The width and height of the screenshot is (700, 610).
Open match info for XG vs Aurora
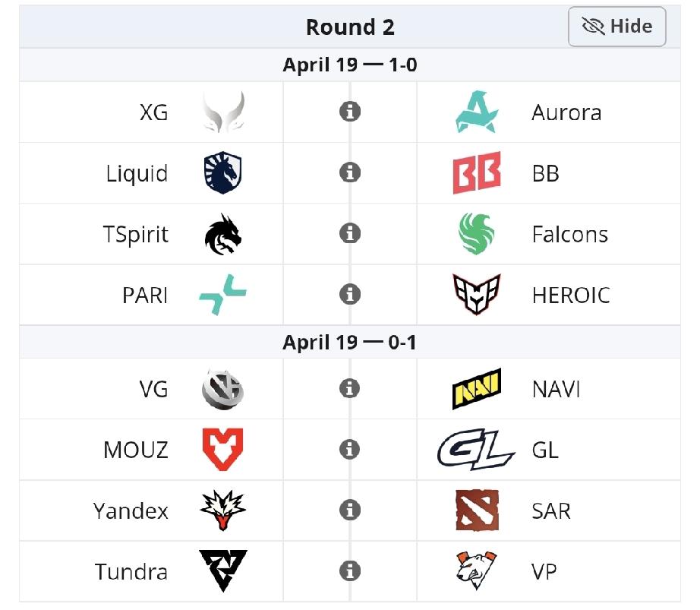[x=349, y=112]
